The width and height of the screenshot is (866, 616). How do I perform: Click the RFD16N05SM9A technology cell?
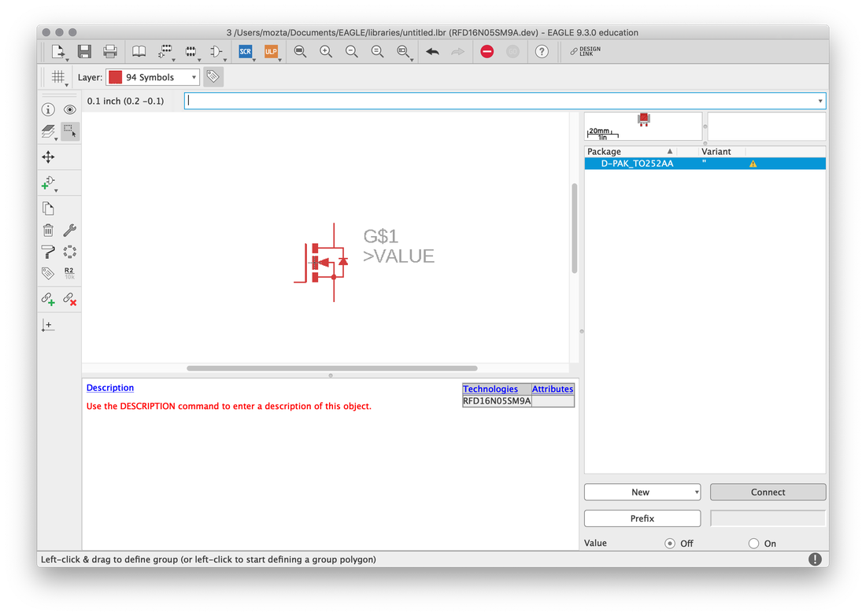tap(497, 401)
